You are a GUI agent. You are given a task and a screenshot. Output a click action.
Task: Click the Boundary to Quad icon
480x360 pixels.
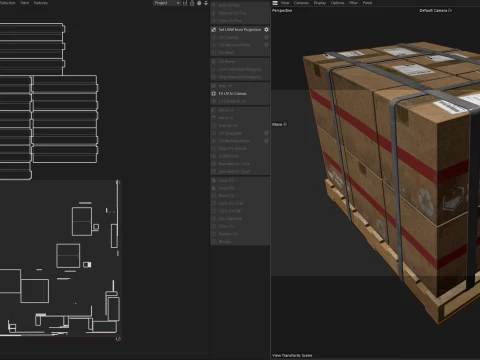214,171
